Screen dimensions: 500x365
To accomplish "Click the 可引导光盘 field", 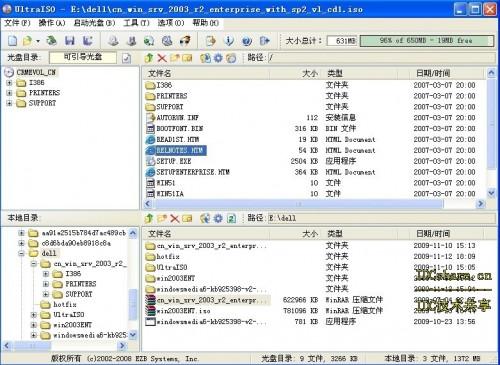I will tap(83, 57).
